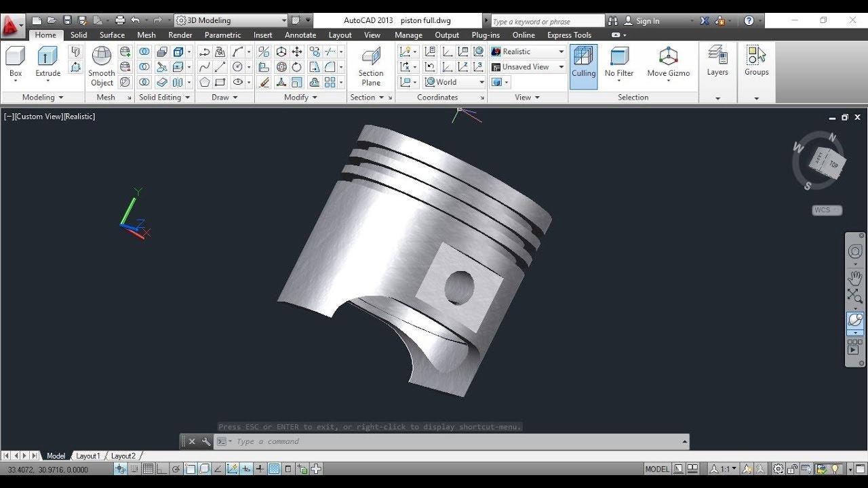Open the Layers panel
Screen dimensions: 868x488
[x=717, y=61]
